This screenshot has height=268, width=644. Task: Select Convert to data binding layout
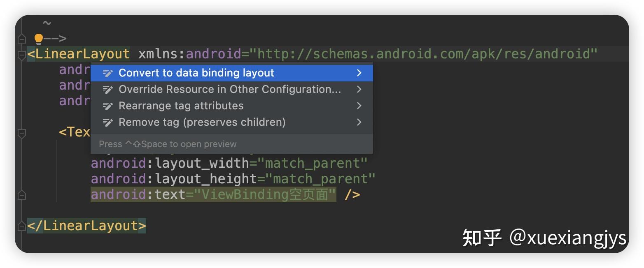pos(196,73)
